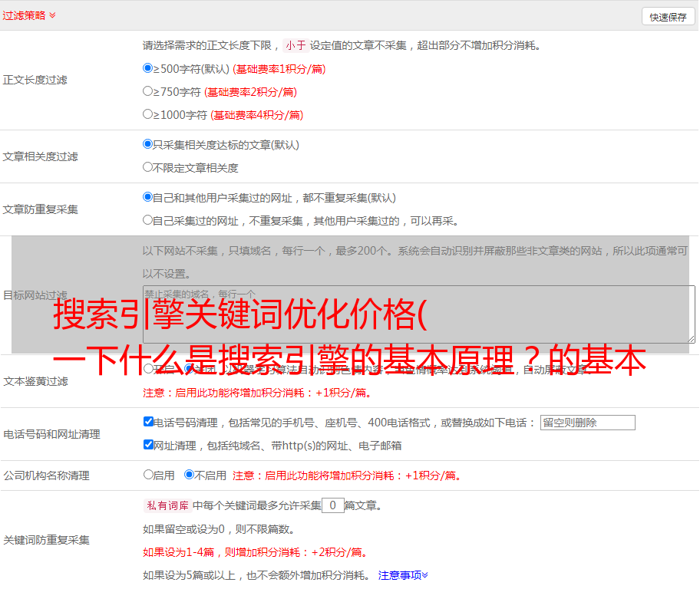
Task: Click the 小于 highlighted label
Action: click(296, 45)
